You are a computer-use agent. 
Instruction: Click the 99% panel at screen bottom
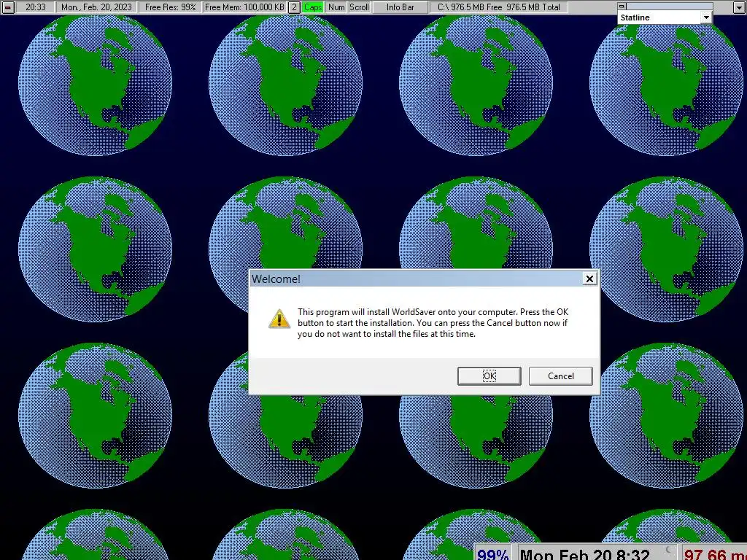coord(492,553)
